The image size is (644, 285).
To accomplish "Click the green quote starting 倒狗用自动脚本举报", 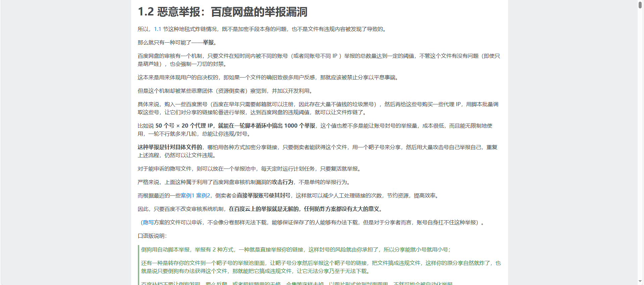I will pyautogui.click(x=296, y=250).
